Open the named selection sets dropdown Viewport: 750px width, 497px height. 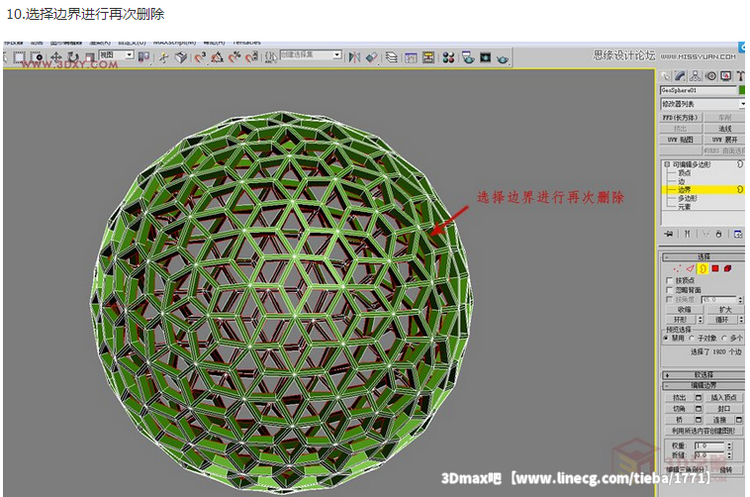(311, 55)
